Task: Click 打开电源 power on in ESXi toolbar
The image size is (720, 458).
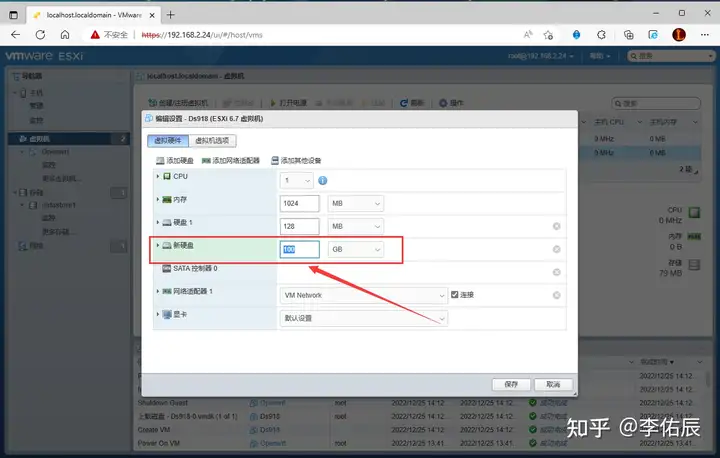Action: [x=288, y=103]
